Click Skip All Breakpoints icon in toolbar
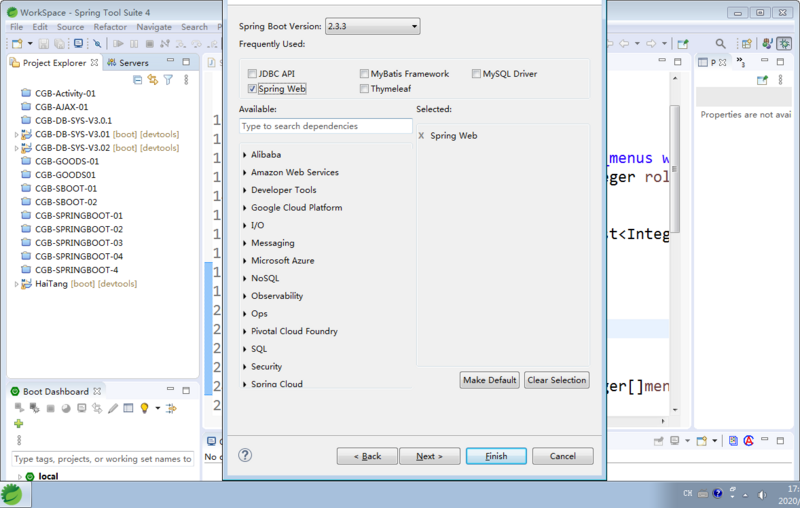This screenshot has width=800, height=508. click(x=97, y=44)
